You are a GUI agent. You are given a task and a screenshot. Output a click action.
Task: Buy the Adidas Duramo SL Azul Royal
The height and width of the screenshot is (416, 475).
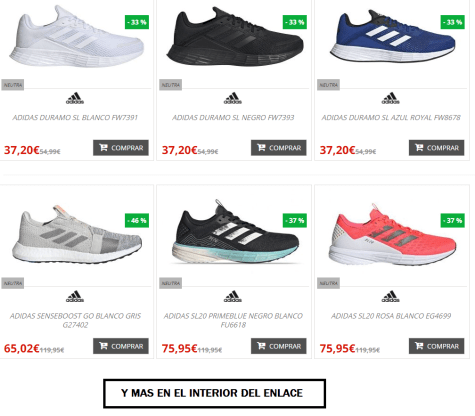(437, 148)
